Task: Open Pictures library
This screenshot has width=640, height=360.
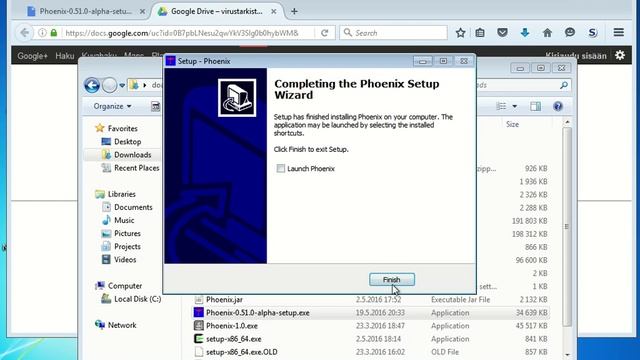Action: coord(127,233)
